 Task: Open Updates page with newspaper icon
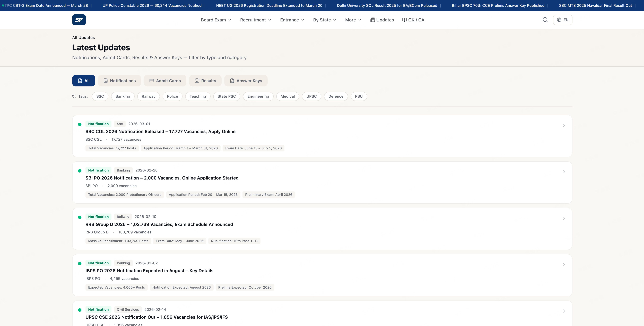tap(382, 20)
